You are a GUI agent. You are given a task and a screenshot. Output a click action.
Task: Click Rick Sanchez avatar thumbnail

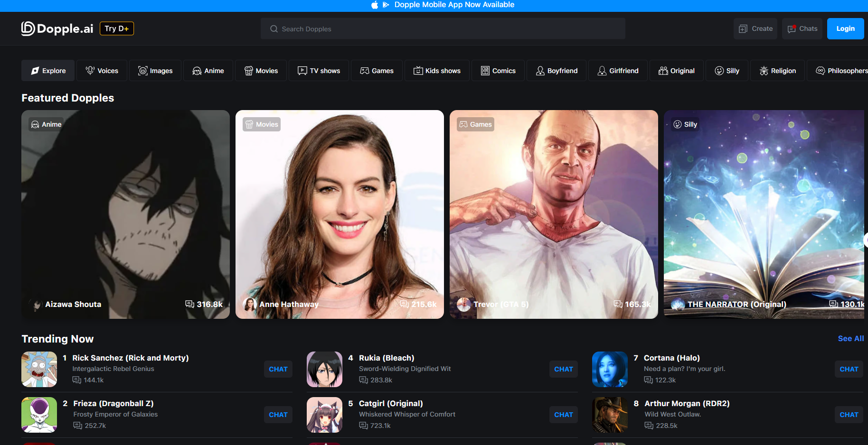point(39,369)
